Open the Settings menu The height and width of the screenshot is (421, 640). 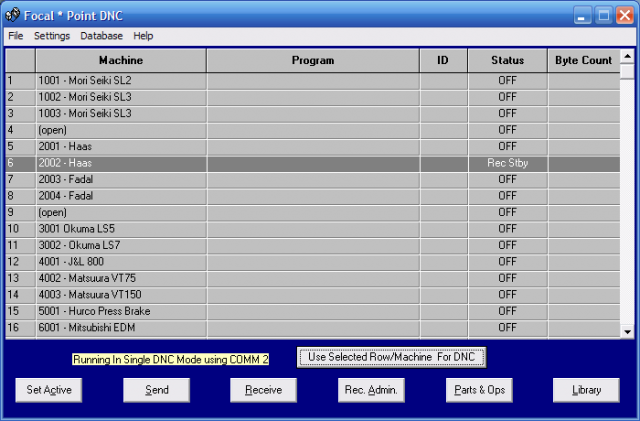(x=52, y=36)
